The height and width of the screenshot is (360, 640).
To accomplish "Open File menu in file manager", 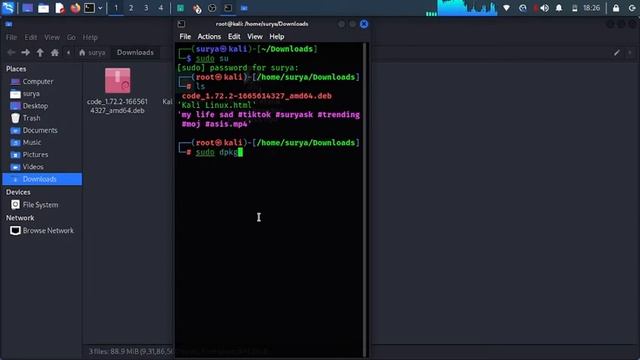I will 11,37.
